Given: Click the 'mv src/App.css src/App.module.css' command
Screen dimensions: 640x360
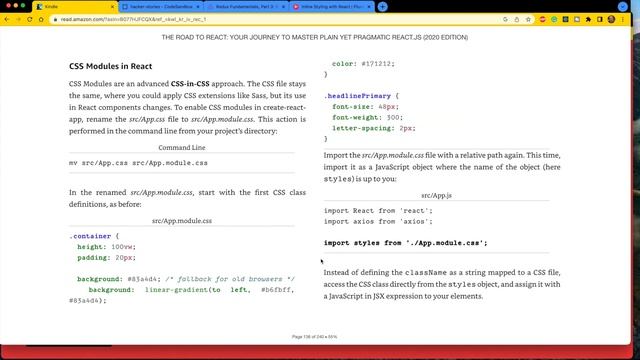Looking at the screenshot, I should [138, 163].
